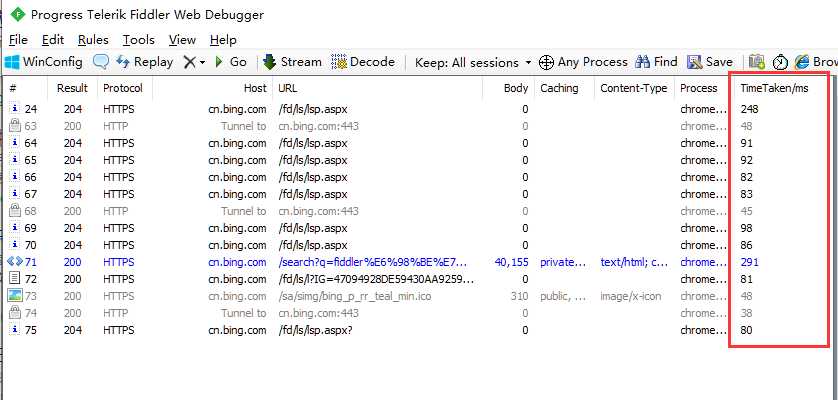838x400 pixels.
Task: Open the Remove X dropdown arrow
Action: pyautogui.click(x=203, y=63)
